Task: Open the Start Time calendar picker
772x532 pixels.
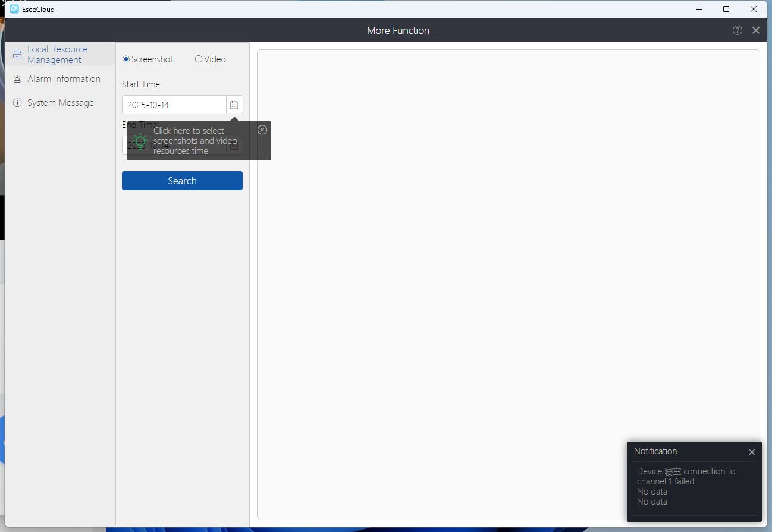Action: tap(234, 105)
